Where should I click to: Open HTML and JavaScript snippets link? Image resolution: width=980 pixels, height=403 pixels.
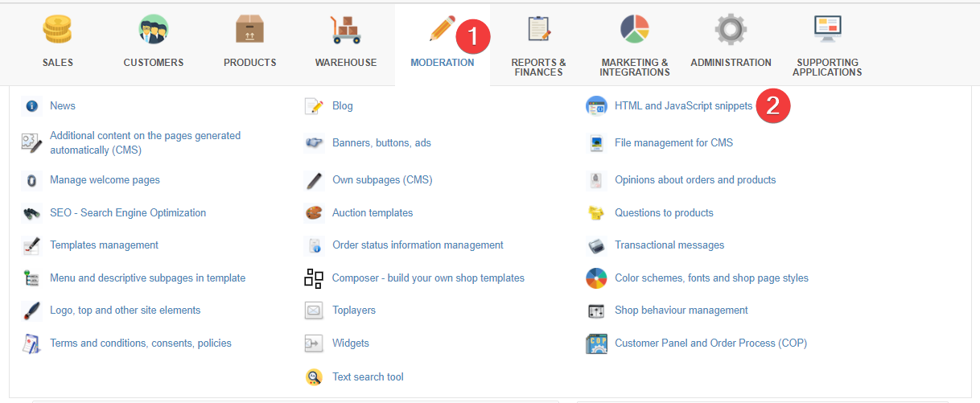[x=683, y=106]
